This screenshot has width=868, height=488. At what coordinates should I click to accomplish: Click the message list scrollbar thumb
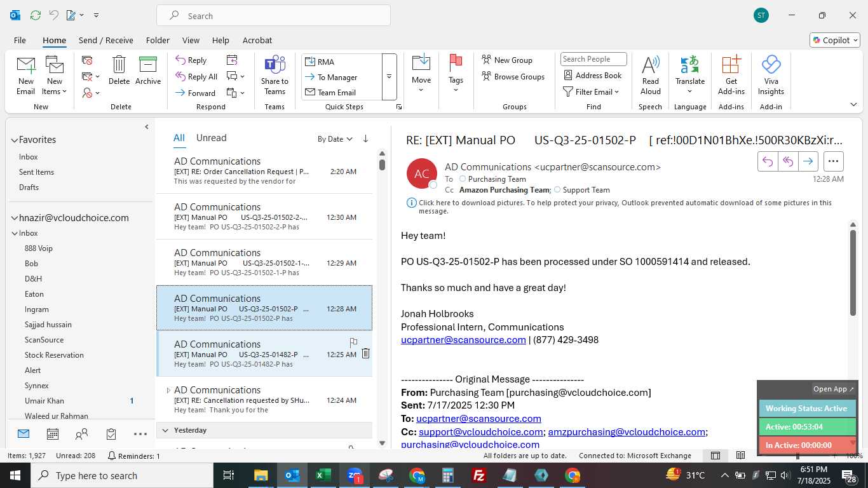tap(382, 165)
